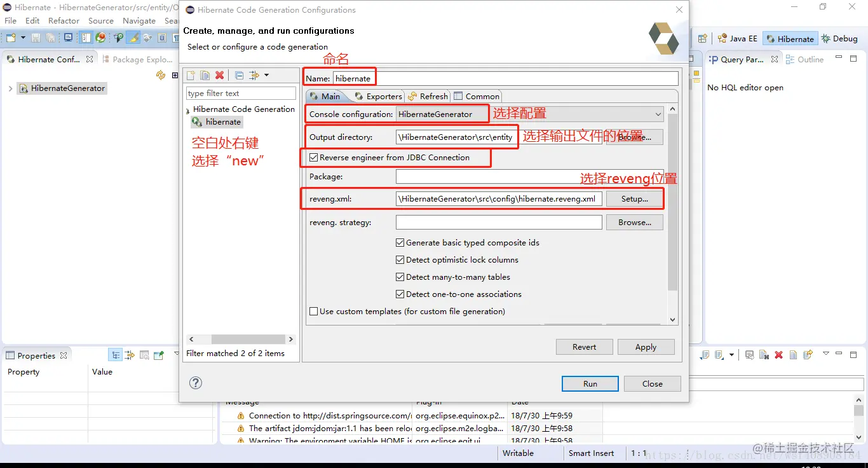Click the Name input field
868x468 pixels.
tap(506, 78)
